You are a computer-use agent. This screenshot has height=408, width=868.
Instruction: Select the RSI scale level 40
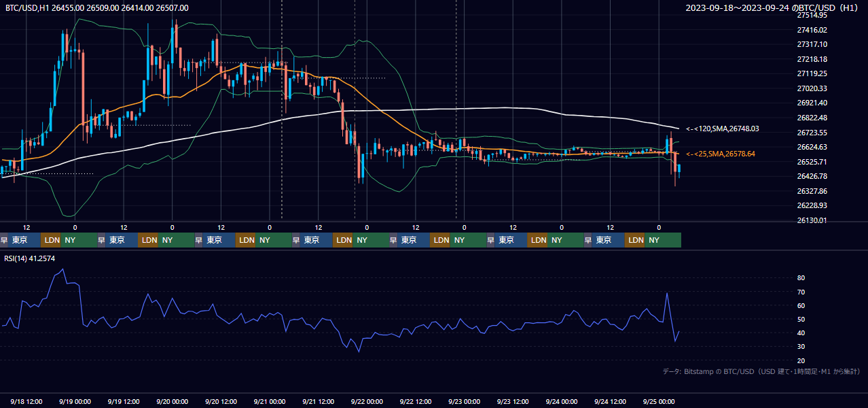[x=801, y=333]
